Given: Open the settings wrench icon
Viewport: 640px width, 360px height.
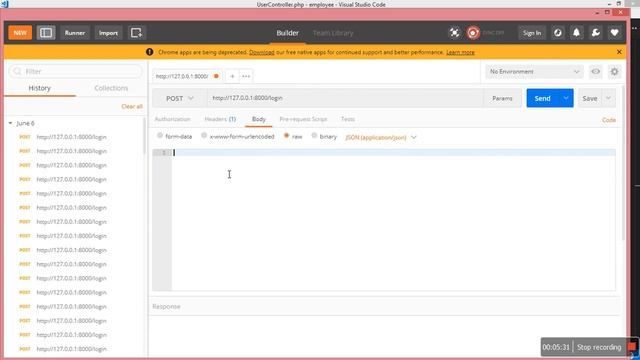Looking at the screenshot, I should coord(596,33).
